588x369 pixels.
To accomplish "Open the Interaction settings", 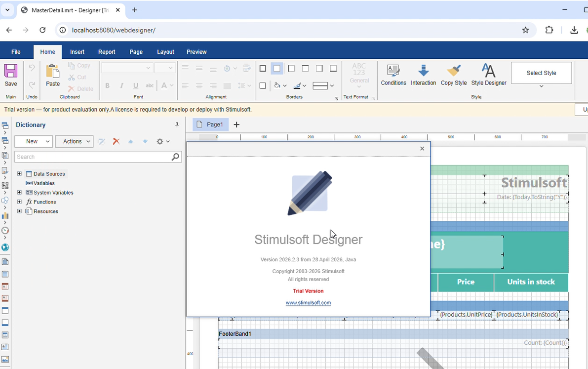I will (x=423, y=75).
